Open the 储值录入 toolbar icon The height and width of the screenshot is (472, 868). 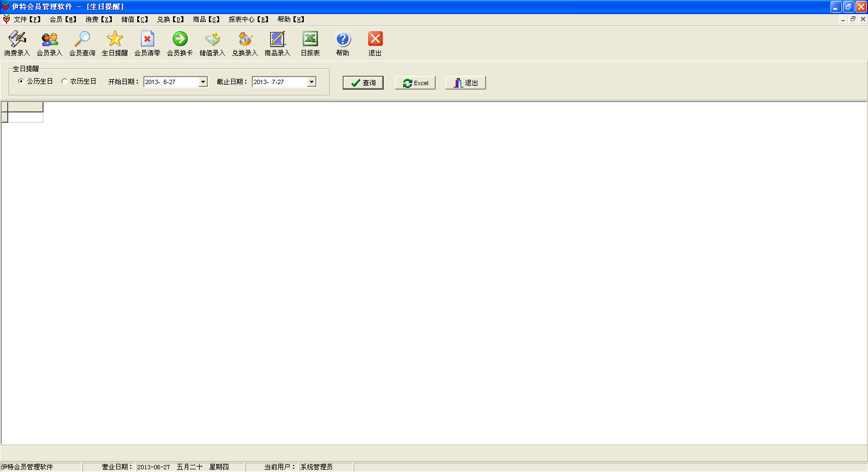pyautogui.click(x=212, y=43)
